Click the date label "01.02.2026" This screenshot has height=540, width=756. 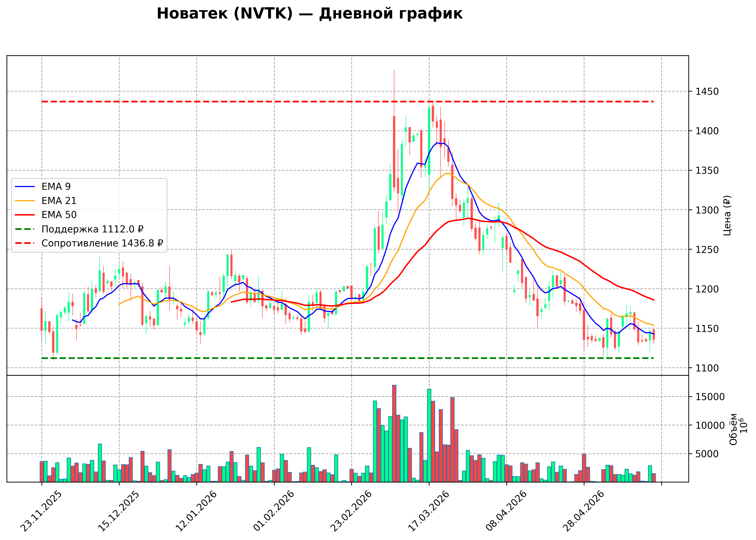tap(273, 511)
